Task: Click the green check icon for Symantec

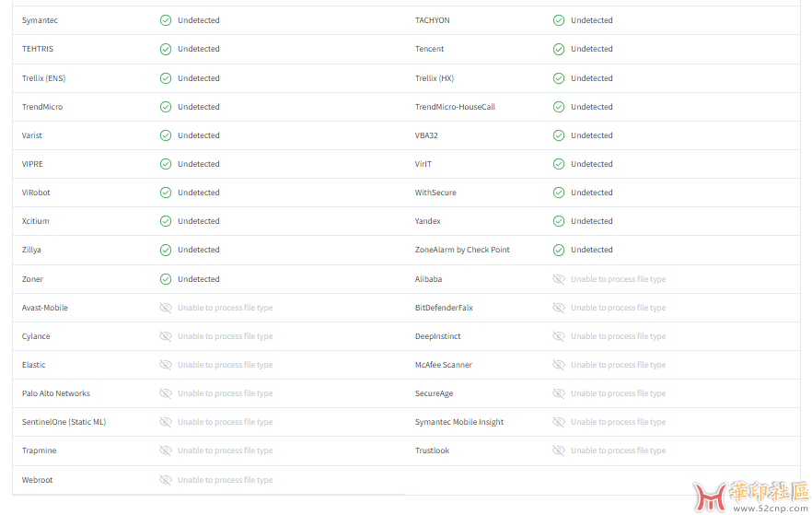Action: pos(165,20)
